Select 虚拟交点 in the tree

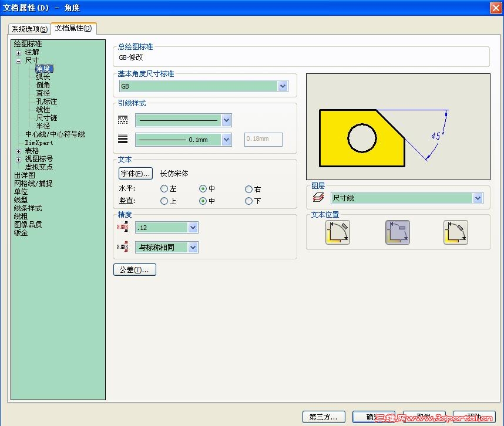39,167
